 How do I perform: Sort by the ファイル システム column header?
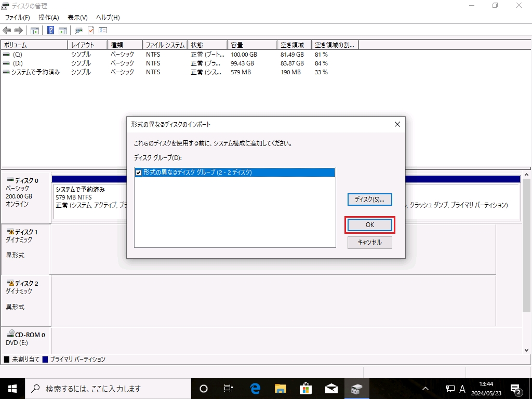165,45
